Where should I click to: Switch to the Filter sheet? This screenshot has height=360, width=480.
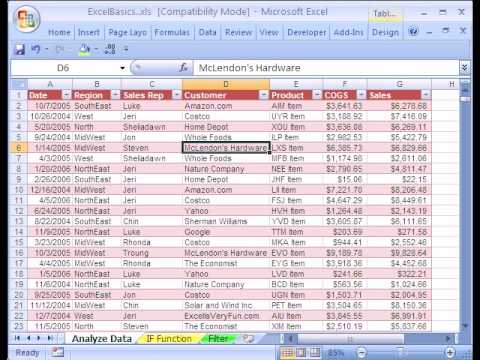(x=218, y=339)
